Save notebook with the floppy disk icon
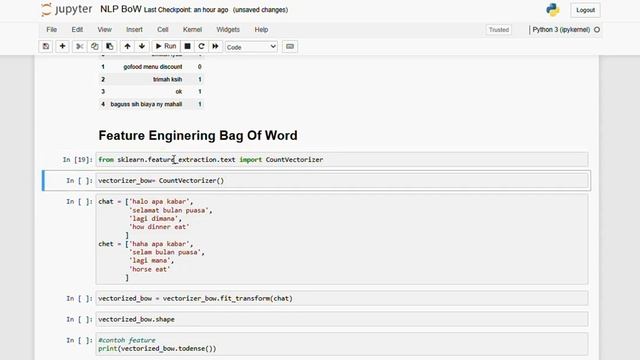The image size is (640, 360). click(46, 47)
